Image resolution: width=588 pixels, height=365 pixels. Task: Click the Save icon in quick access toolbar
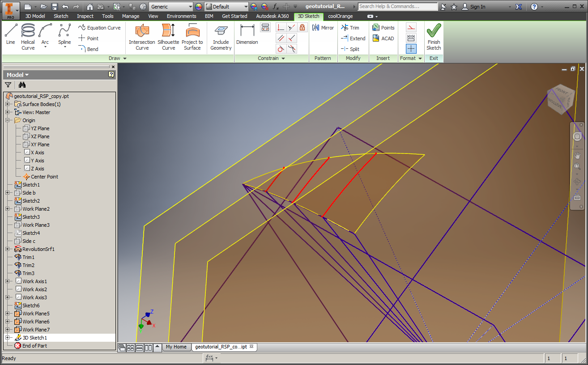tap(54, 7)
